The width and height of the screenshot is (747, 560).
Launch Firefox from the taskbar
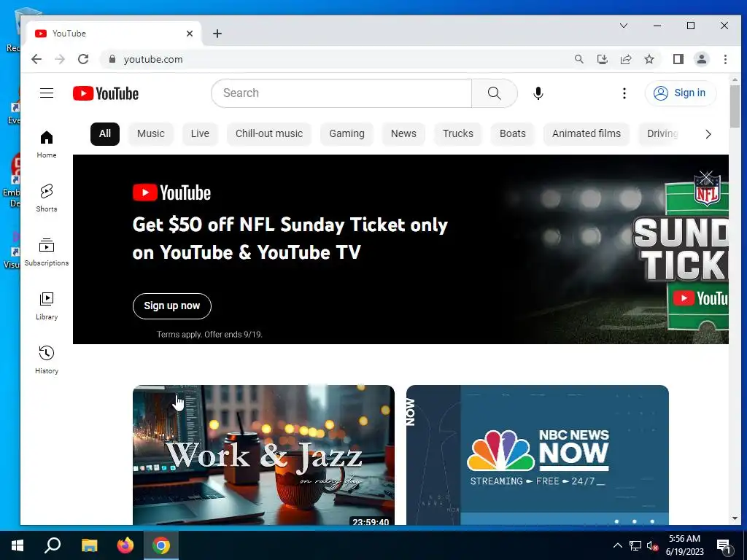[125, 545]
